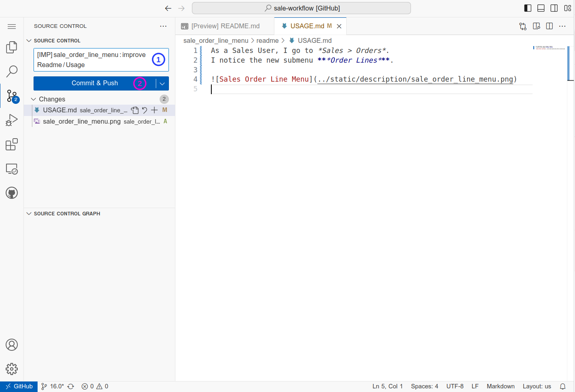
Task: Toggle the bottom panel visibility
Action: click(541, 8)
